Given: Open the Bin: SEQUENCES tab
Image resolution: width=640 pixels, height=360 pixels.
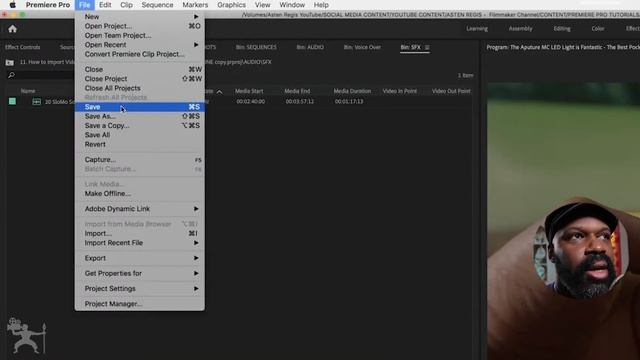Looking at the screenshot, I should pos(256,47).
